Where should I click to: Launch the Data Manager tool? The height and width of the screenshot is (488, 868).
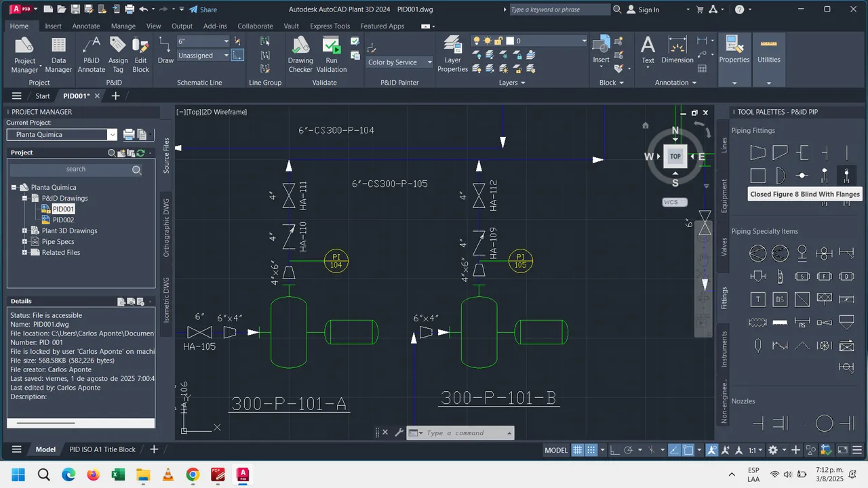point(58,54)
